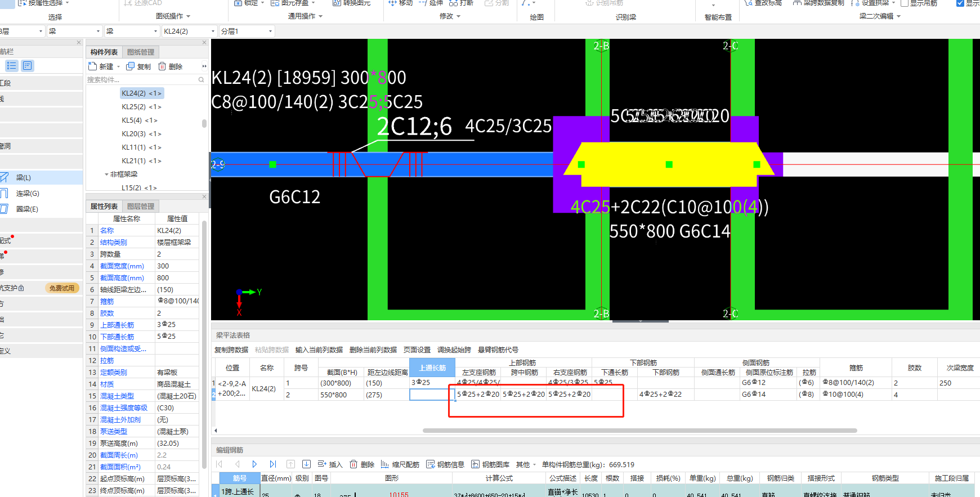Viewport: 980px width, 497px height.
Task: Select KL5(4) in the component list
Action: (x=140, y=120)
